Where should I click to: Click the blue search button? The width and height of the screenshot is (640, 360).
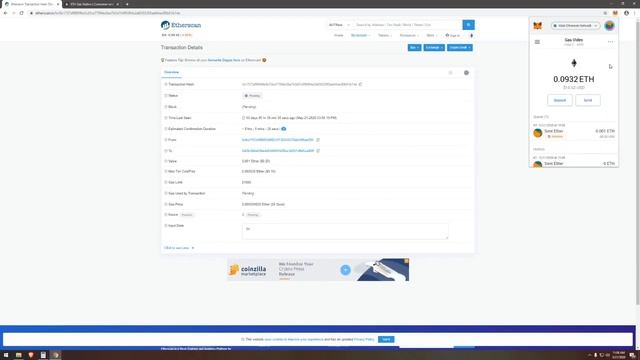[468, 25]
